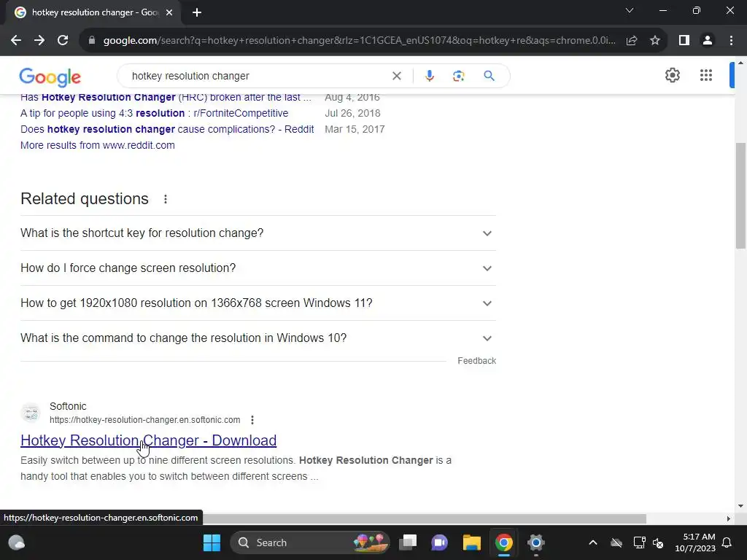Expand 'How do I force change screen resolution?'
This screenshot has width=747, height=560.
(258, 268)
